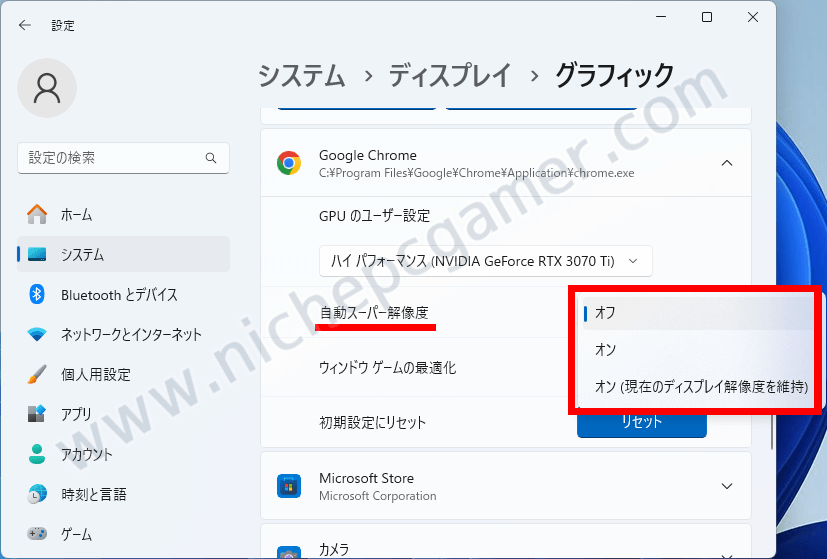Click the ゲーム controller icon
Viewport: 827px width, 559px height.
tap(37, 534)
